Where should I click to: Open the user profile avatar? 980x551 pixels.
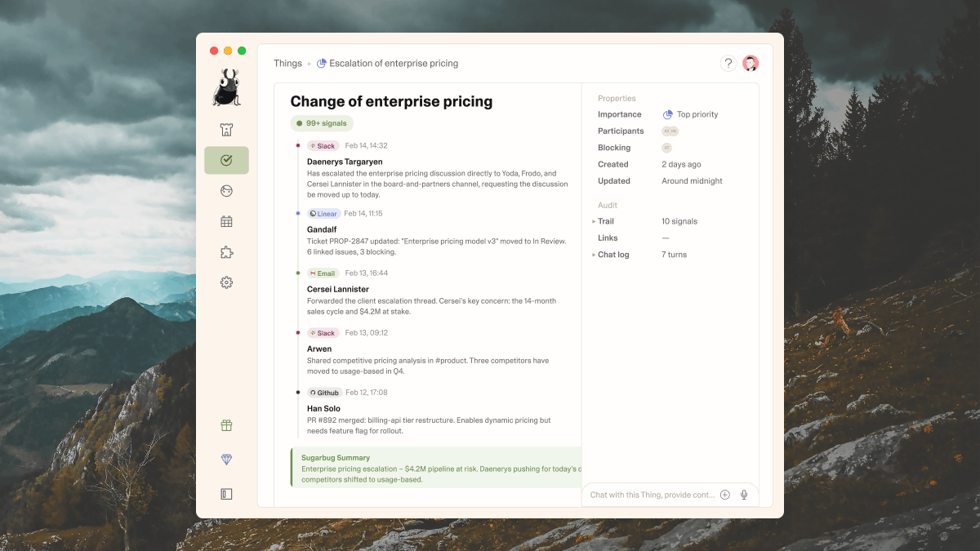751,63
